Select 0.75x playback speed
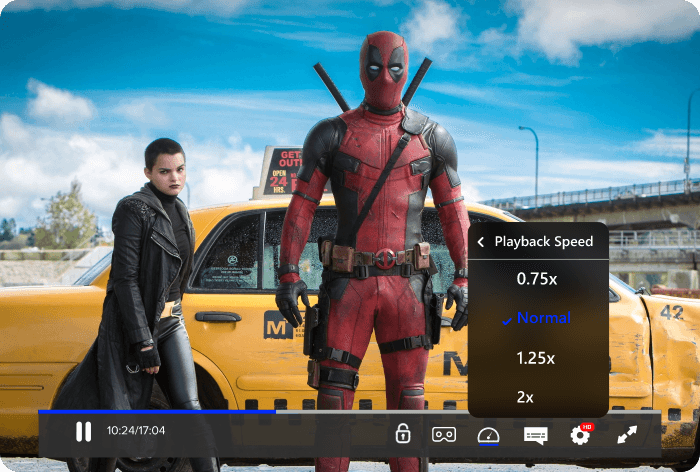The image size is (700, 472). [x=537, y=279]
